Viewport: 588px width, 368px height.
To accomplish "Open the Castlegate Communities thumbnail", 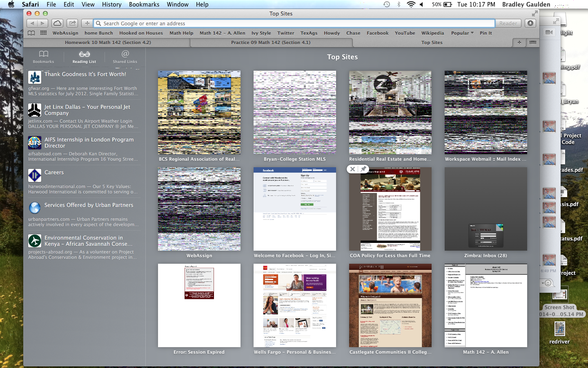I will tap(390, 305).
